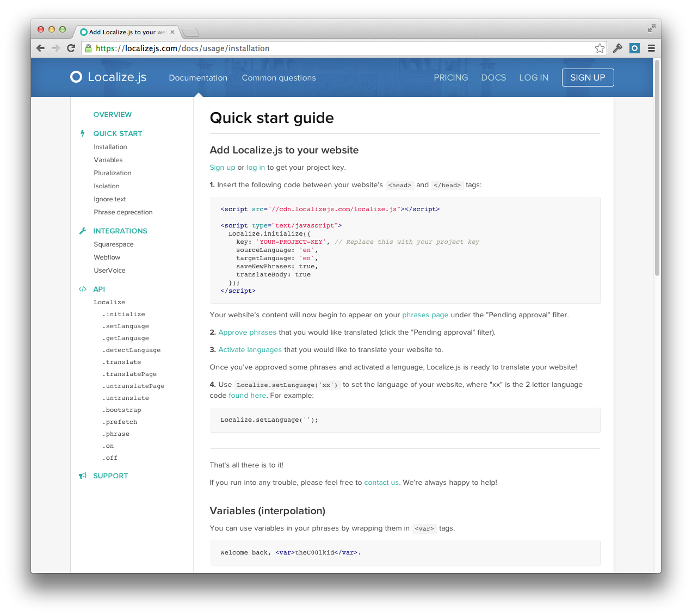Jump to Ignore text in sidebar
Viewport: 692px width, 616px height.
[x=110, y=199]
